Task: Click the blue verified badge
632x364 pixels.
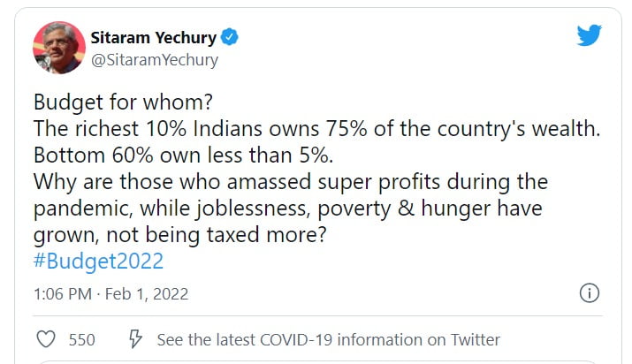Action: pos(228,38)
